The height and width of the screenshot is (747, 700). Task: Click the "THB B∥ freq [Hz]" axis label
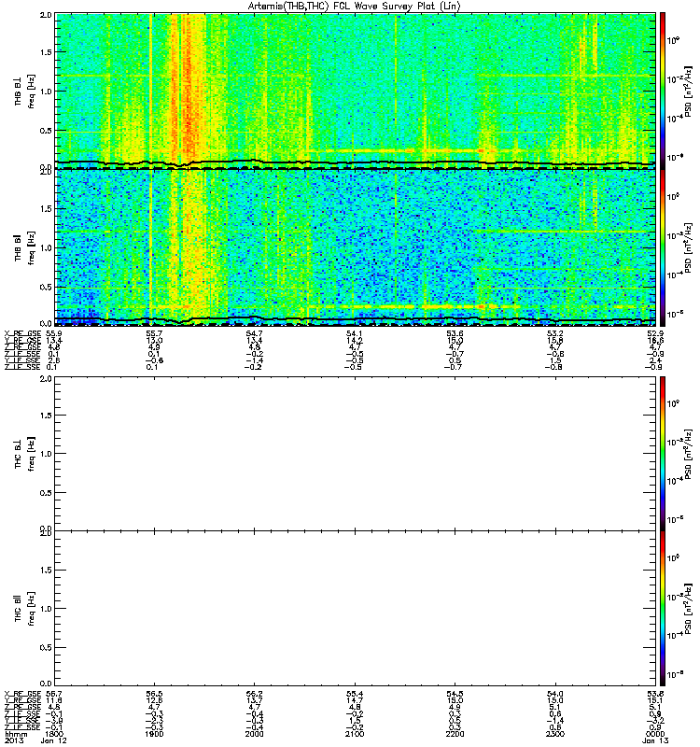24,247
